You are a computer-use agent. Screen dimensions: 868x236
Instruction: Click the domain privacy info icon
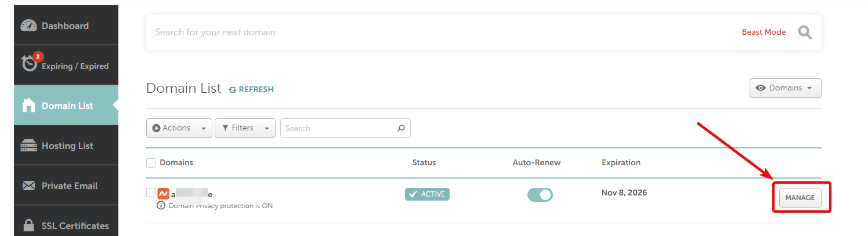[161, 205]
